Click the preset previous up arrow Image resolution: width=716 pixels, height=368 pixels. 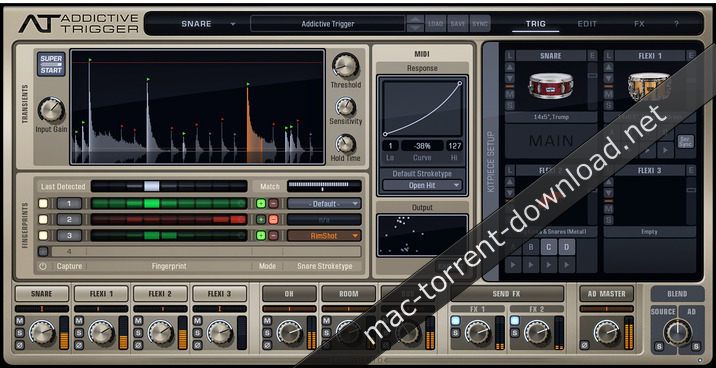pos(415,20)
